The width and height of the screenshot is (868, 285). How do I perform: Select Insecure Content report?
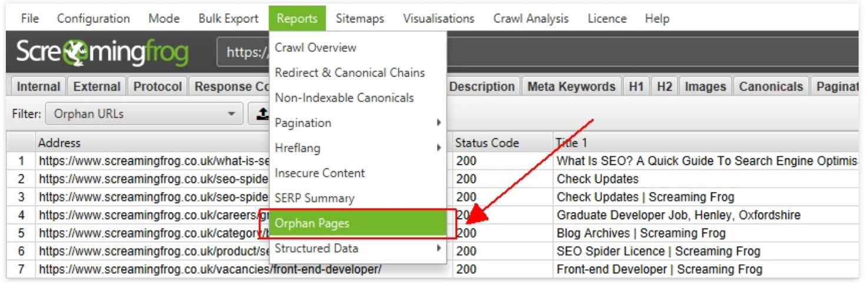[358, 173]
